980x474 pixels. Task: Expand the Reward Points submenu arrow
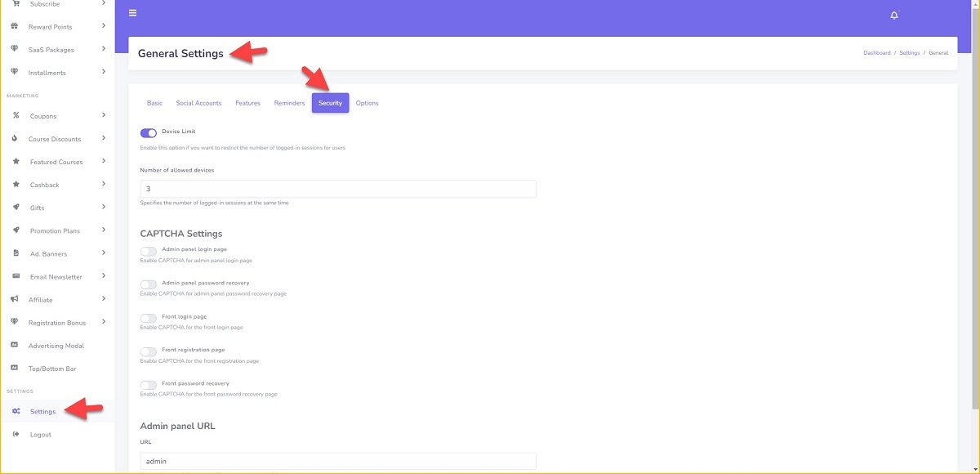coord(104,26)
